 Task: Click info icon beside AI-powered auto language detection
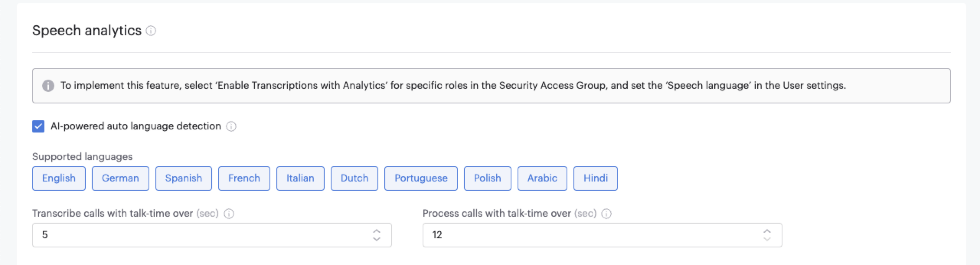[x=231, y=126]
